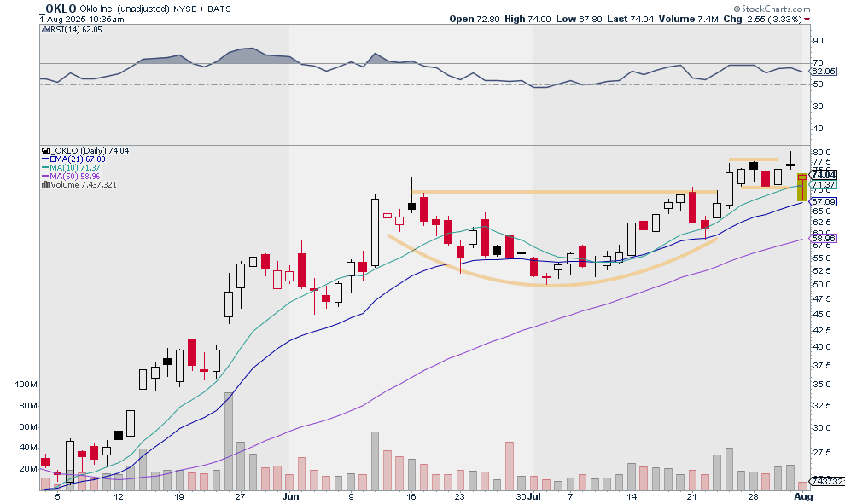Click the 60M volume axis label

click(28, 427)
